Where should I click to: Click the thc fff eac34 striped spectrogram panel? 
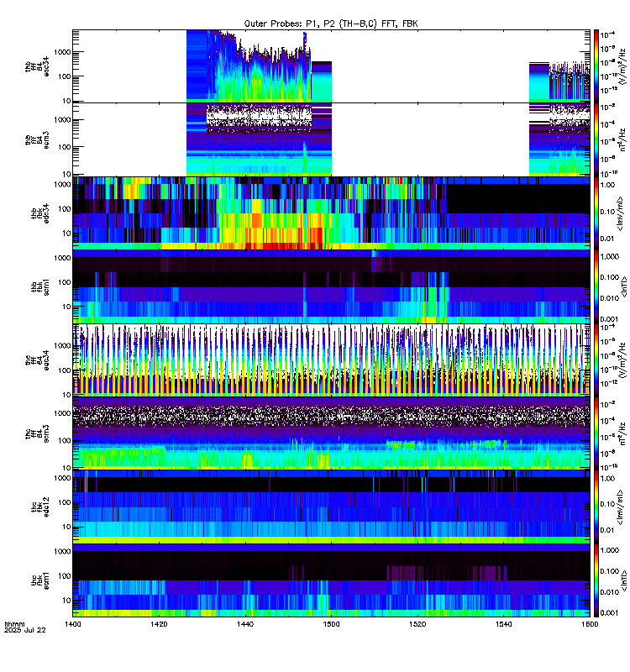[x=331, y=360]
